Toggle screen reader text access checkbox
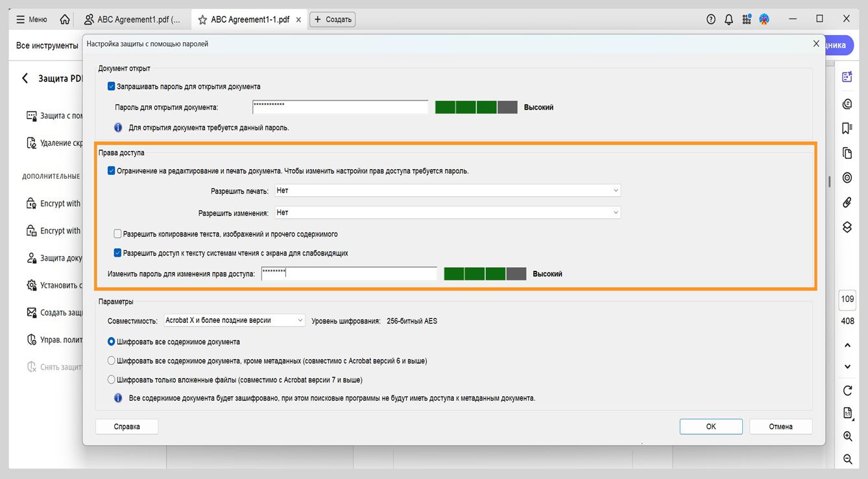Viewport: 868px width, 479px height. [x=117, y=253]
